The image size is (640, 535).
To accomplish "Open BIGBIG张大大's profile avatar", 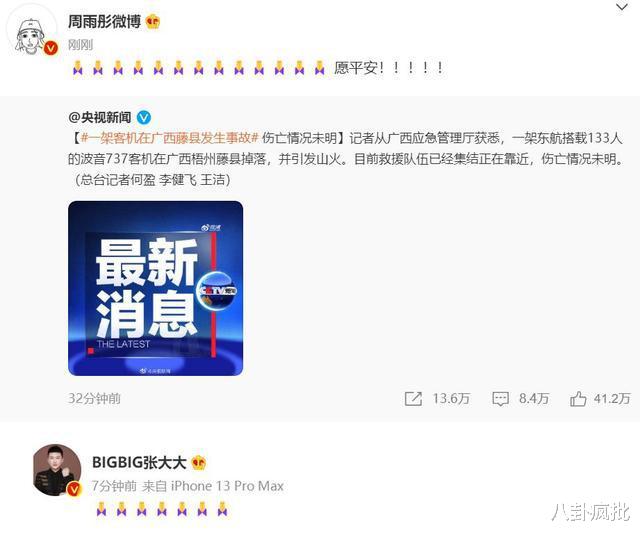I will pyautogui.click(x=57, y=470).
